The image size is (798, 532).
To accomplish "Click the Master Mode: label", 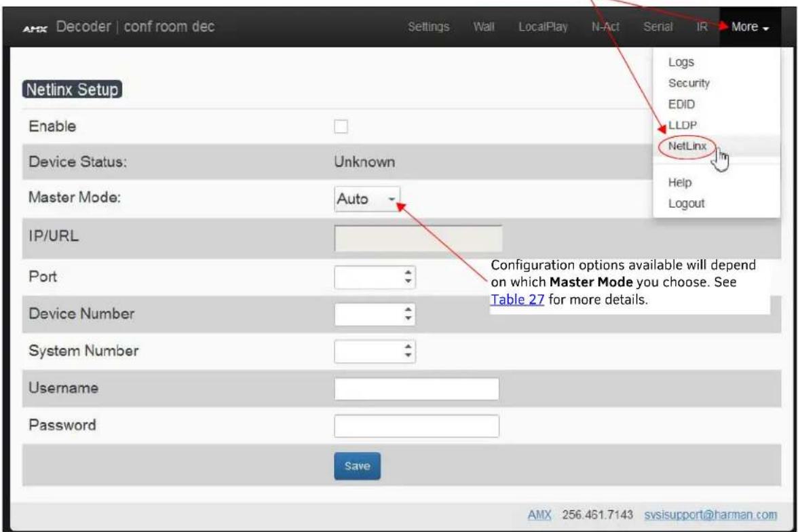I will click(x=75, y=197).
